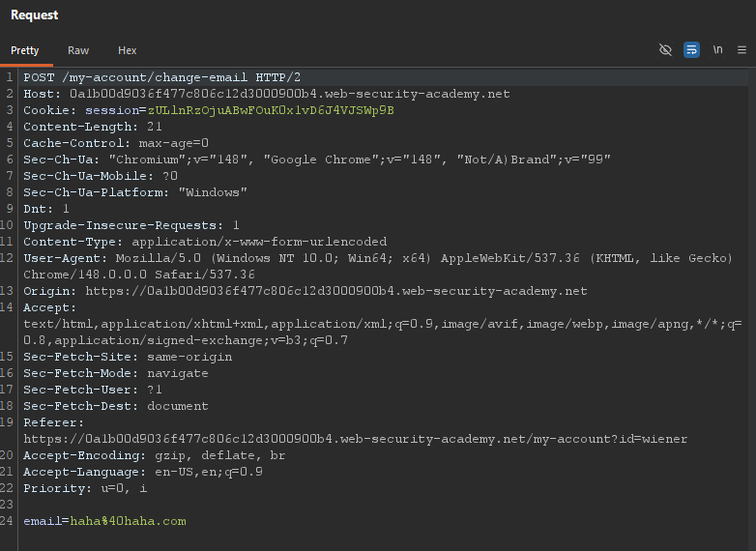Viewport: 756px width, 551px height.
Task: Switch to the Raw tab
Action: tap(78, 50)
